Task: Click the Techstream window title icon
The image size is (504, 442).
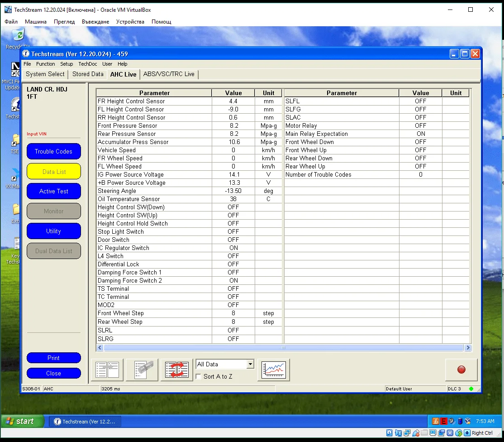Action: pyautogui.click(x=26, y=54)
